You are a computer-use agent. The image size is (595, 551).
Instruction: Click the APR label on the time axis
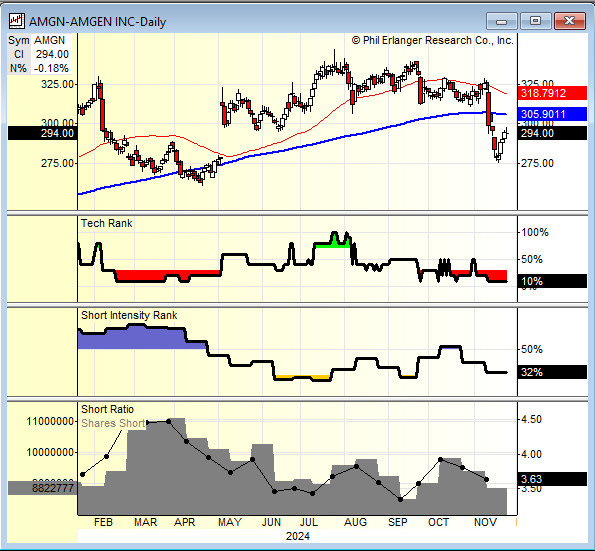[184, 523]
